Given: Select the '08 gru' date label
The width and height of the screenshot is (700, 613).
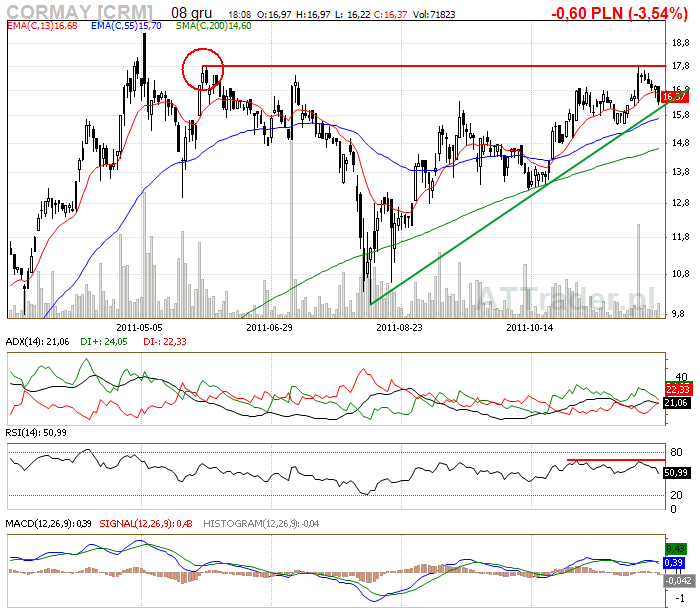Looking at the screenshot, I should (192, 13).
